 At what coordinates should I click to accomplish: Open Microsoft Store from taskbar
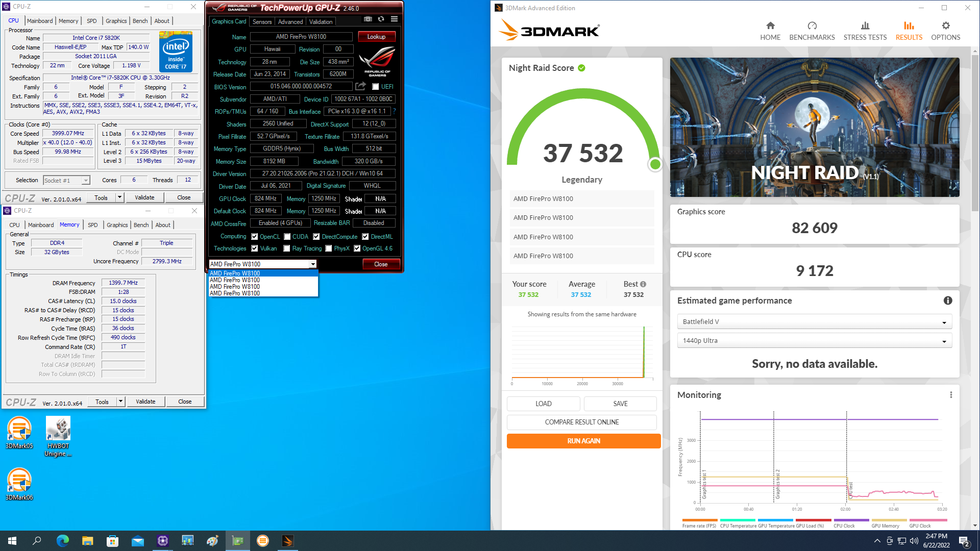pyautogui.click(x=112, y=541)
